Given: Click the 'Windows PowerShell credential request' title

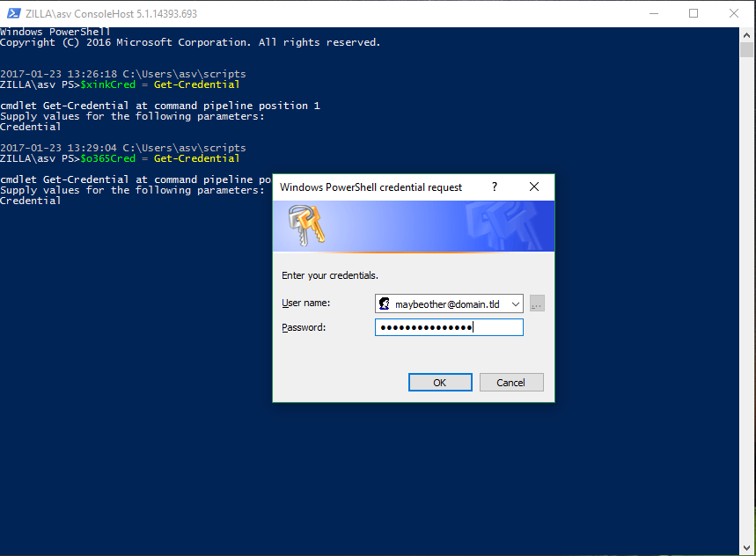Looking at the screenshot, I should pos(371,187).
